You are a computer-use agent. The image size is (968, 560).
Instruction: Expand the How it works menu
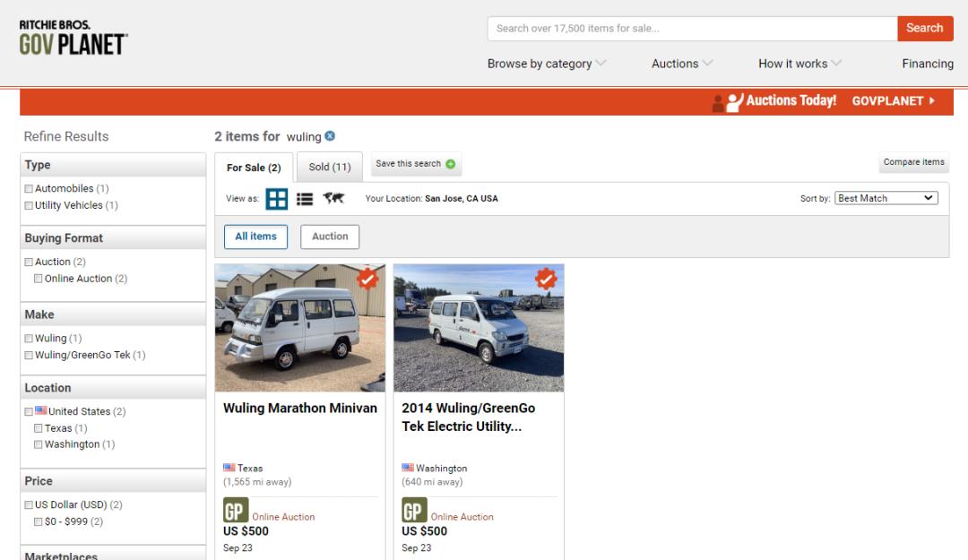pyautogui.click(x=799, y=64)
